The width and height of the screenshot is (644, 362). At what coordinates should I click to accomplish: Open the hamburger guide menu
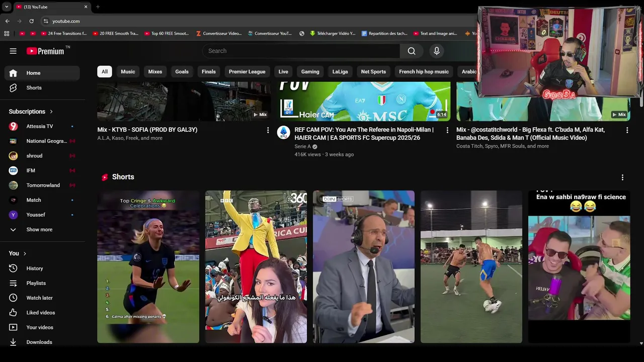13,51
